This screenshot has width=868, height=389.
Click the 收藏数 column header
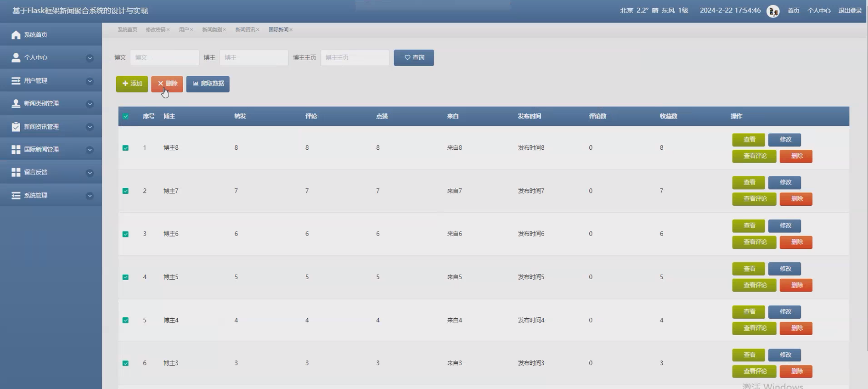pos(669,116)
